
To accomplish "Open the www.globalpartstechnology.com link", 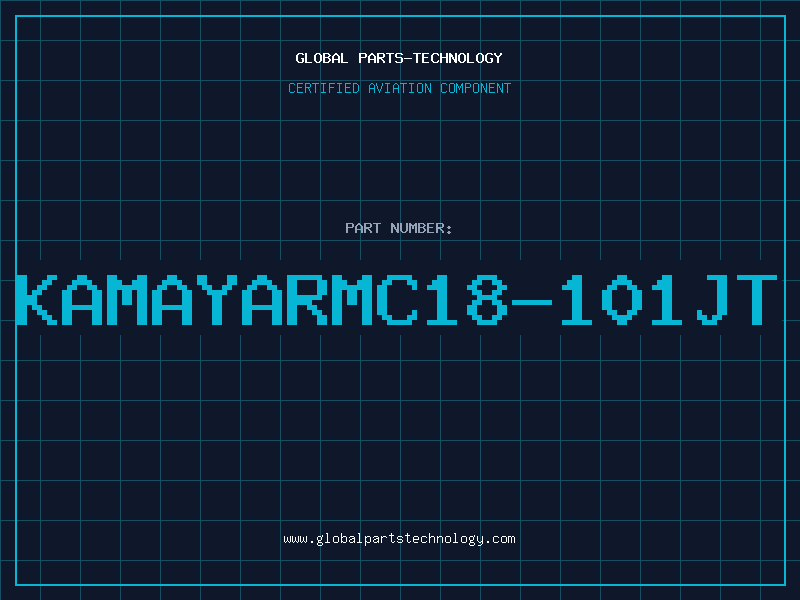I will click(x=399, y=539).
